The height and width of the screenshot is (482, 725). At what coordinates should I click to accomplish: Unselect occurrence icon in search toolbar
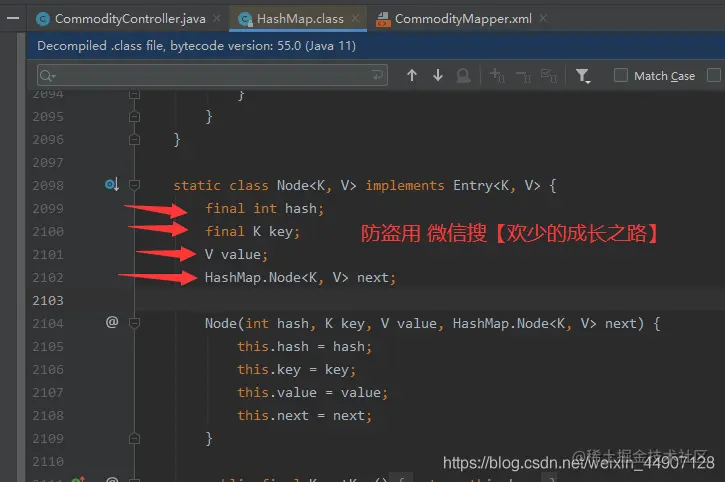pos(523,76)
